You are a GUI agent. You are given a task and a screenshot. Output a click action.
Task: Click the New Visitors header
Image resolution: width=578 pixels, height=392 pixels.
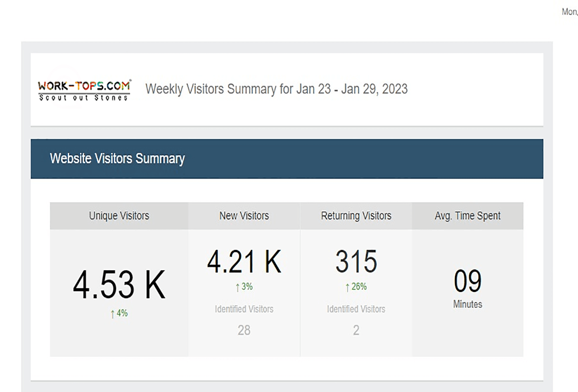click(244, 216)
